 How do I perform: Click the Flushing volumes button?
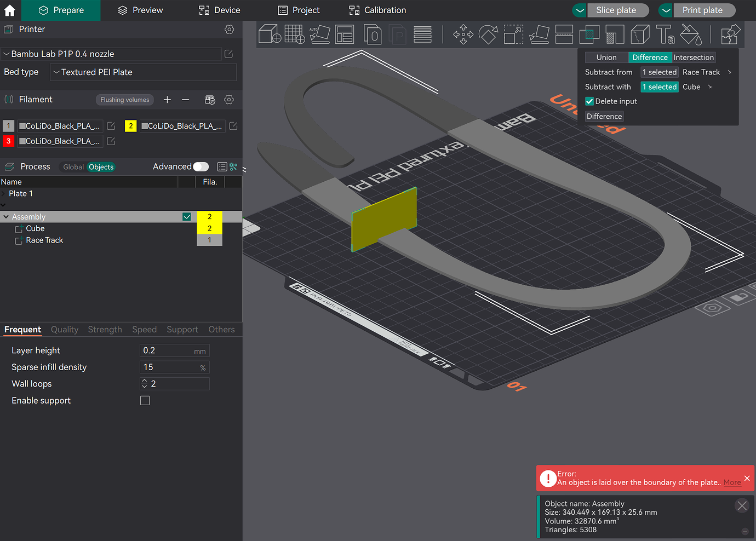click(125, 100)
